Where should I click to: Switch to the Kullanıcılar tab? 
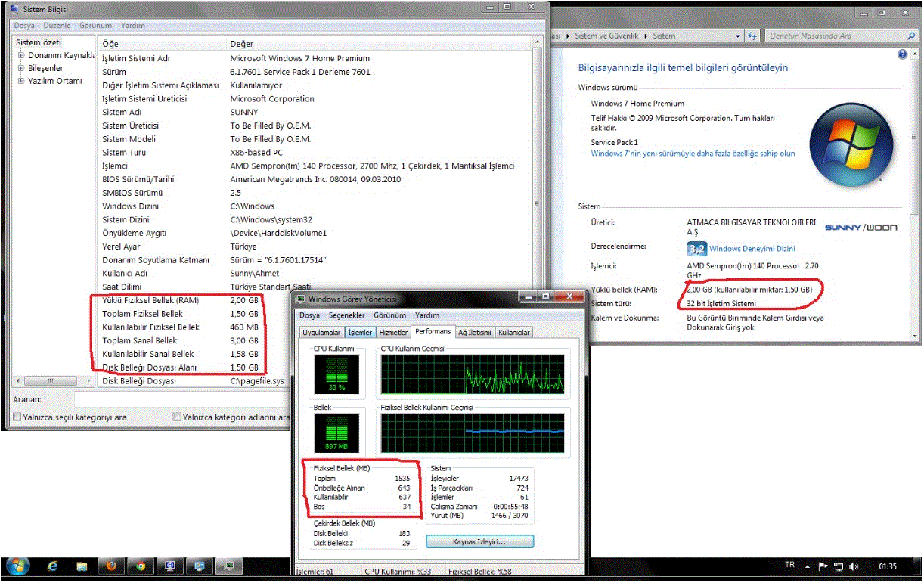pyautogui.click(x=514, y=332)
